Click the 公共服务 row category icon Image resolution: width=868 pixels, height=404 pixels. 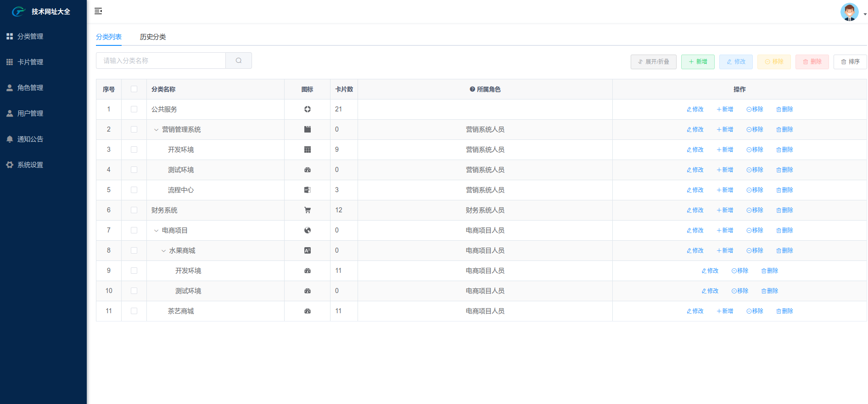tap(308, 109)
